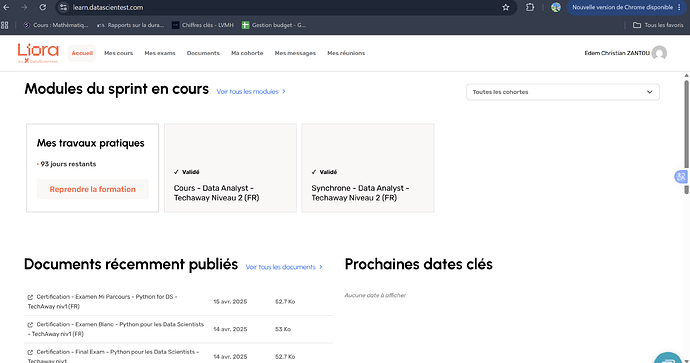The image size is (690, 363).
Task: Follow the Voir tous les documents link
Action: pyautogui.click(x=284, y=267)
